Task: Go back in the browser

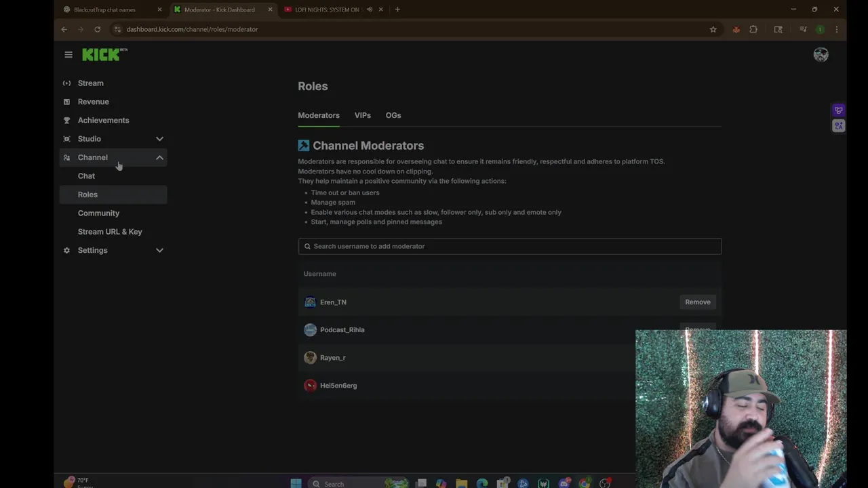Action: [x=64, y=29]
